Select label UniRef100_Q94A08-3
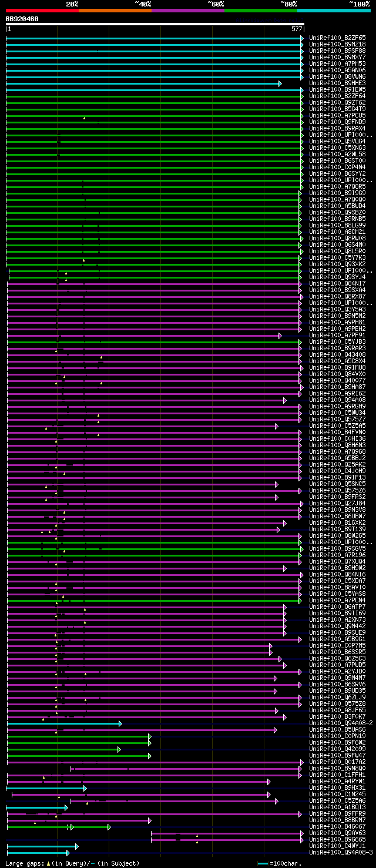The width and height of the screenshot is (376, 868). click(341, 853)
